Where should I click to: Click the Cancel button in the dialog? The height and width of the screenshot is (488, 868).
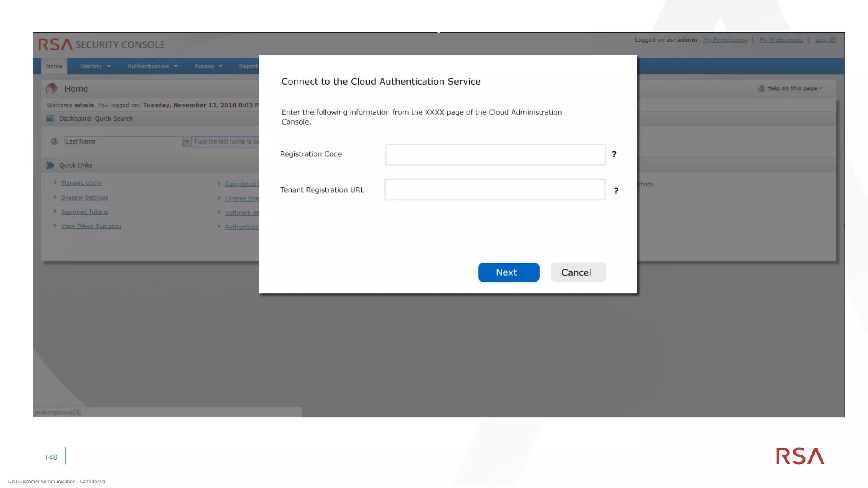578,272
